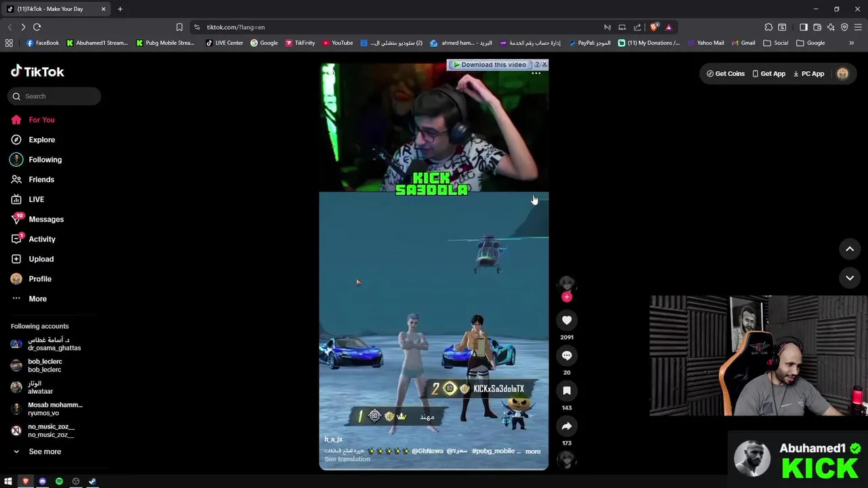Image resolution: width=868 pixels, height=488 pixels.
Task: Open the FaceBook bookmark
Action: tap(42, 43)
